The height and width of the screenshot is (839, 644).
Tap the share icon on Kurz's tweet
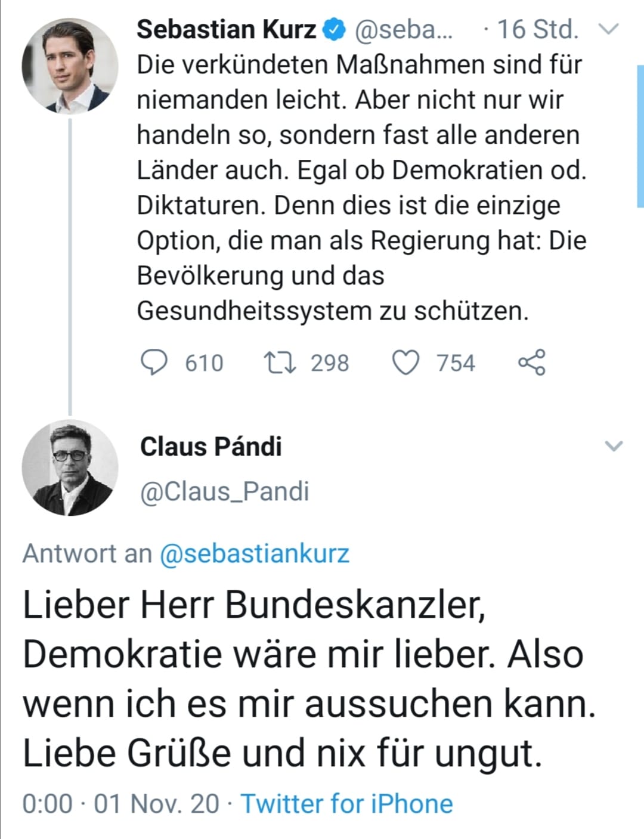(531, 363)
